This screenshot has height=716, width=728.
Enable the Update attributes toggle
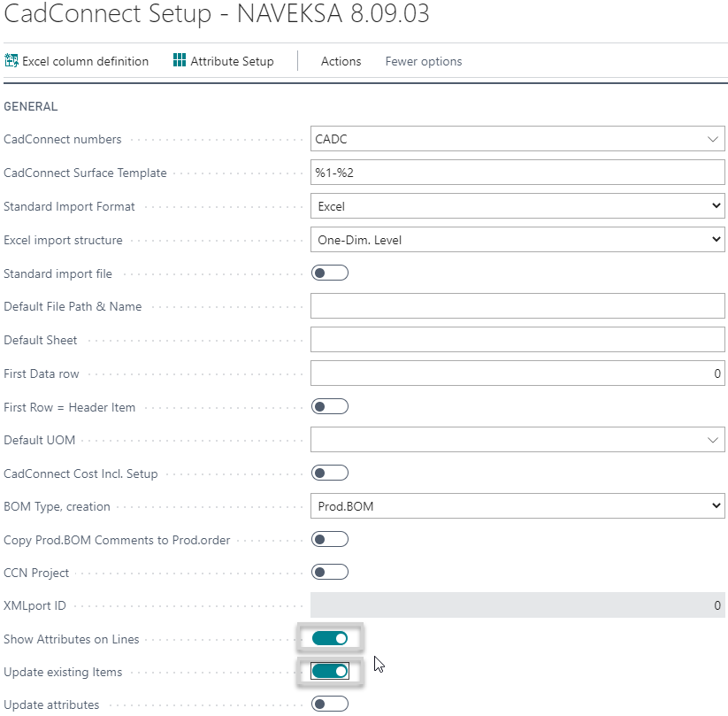[330, 704]
